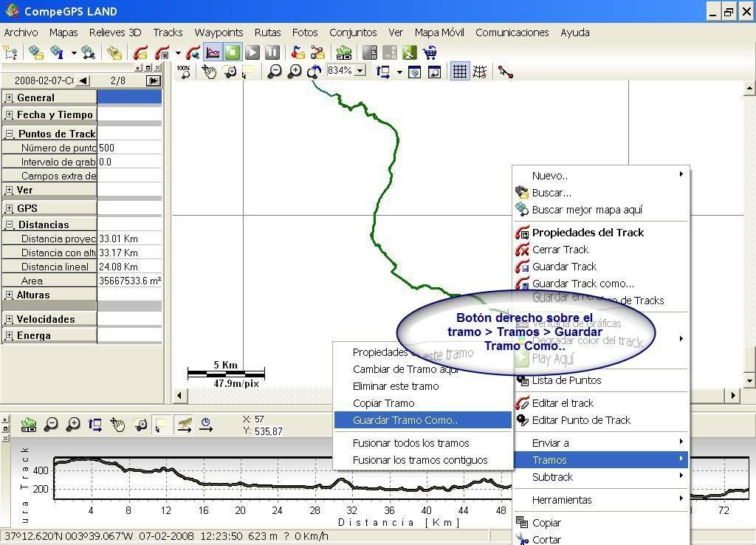Open the Comunicaciones menu
Image resolution: width=756 pixels, height=545 pixels.
(x=512, y=32)
